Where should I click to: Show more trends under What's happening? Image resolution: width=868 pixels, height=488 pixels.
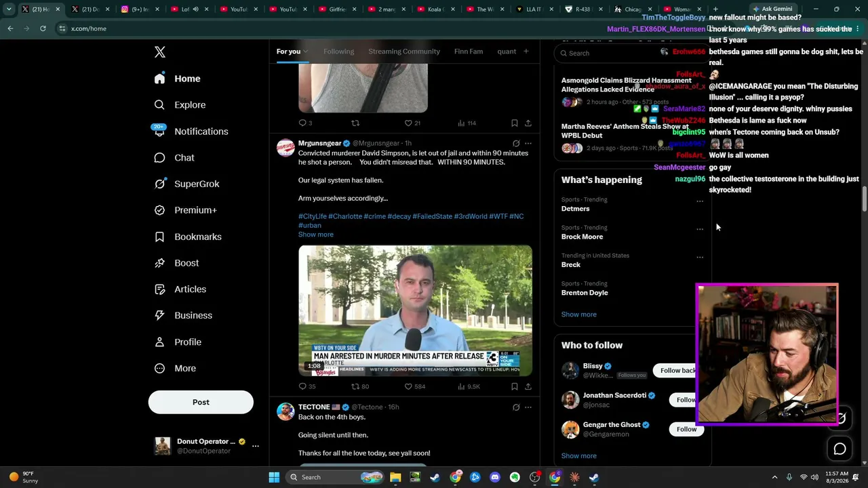click(x=578, y=314)
